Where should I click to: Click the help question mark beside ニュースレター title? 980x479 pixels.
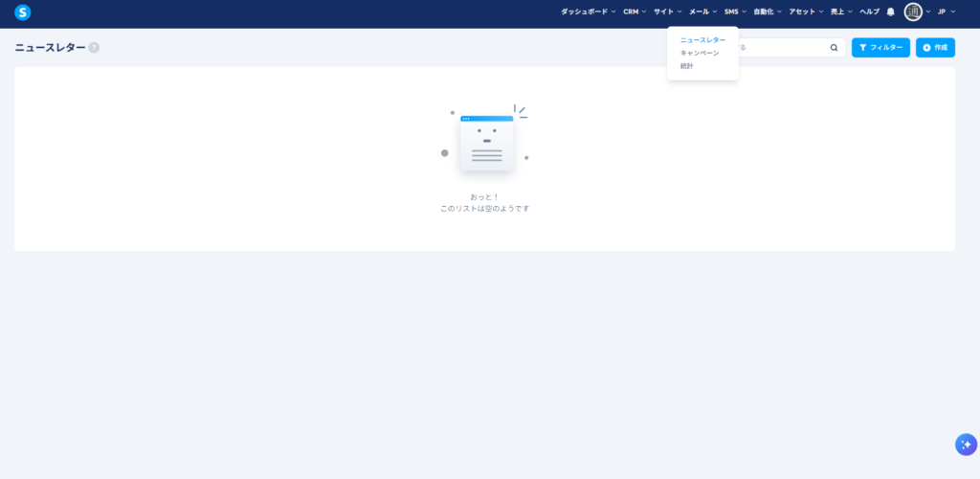[94, 47]
